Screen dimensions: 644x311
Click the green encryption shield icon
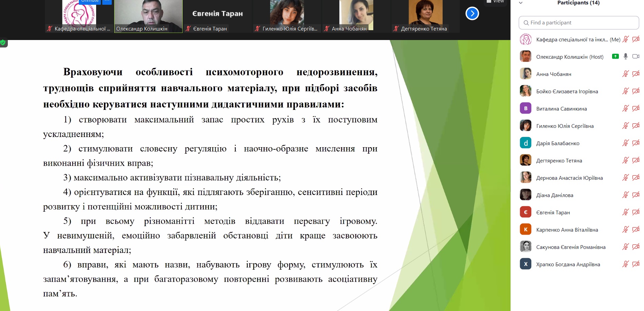pyautogui.click(x=3, y=43)
